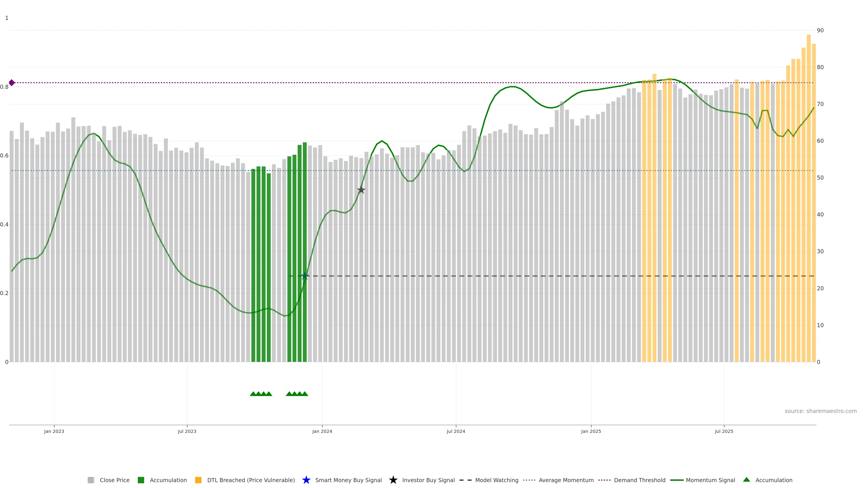The width and height of the screenshot is (868, 488).
Task: Click the purple Demand Threshold diamond marker
Action: (12, 83)
